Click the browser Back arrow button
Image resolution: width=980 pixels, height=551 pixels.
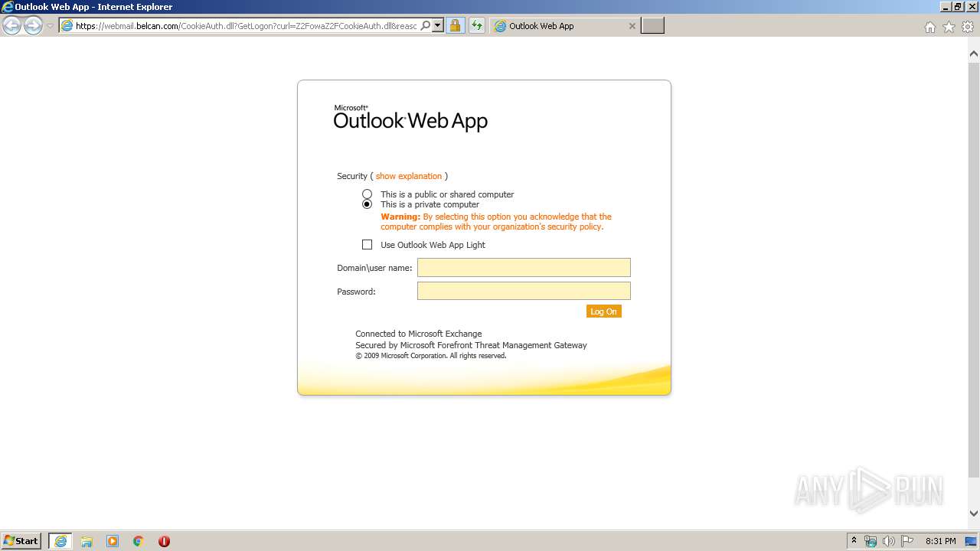click(x=11, y=26)
